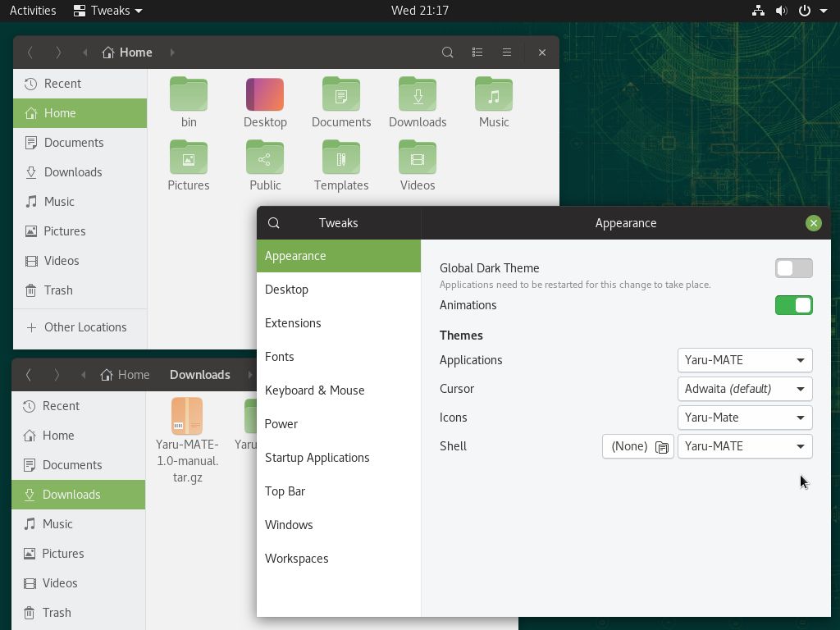840x630 pixels.
Task: Click the back arrow in the Downloads window
Action: (x=29, y=374)
